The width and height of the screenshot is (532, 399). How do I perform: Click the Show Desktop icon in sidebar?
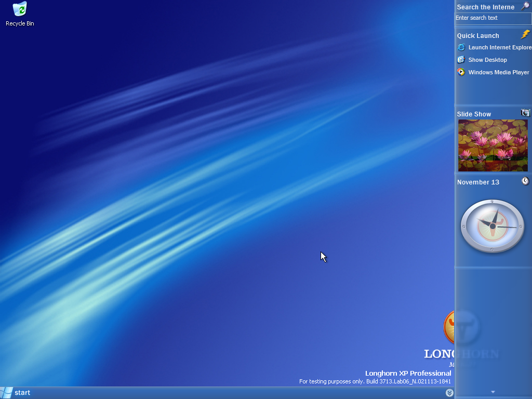tap(461, 60)
